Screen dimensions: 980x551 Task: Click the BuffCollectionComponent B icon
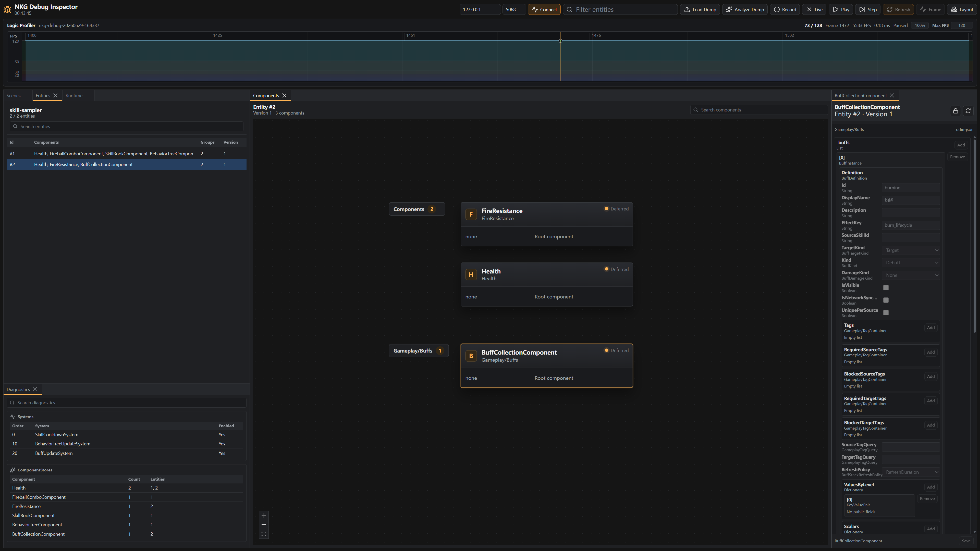[471, 356]
